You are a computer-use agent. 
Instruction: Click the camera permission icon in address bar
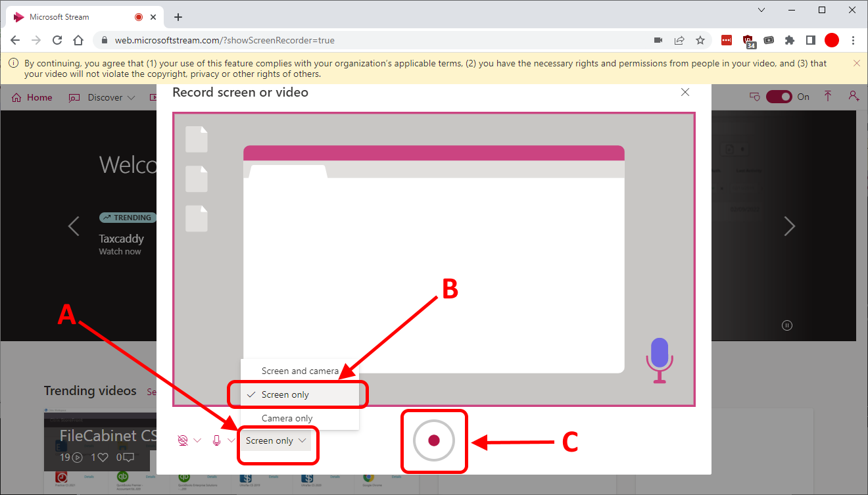658,40
